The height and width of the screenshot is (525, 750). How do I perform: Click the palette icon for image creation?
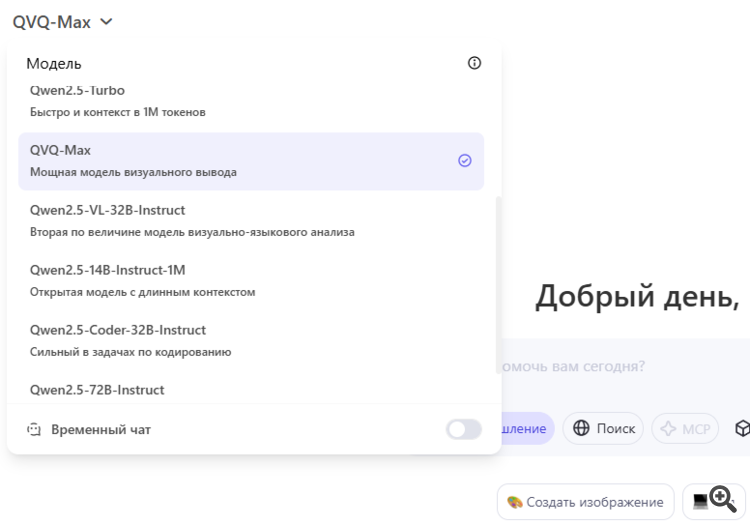coord(515,501)
